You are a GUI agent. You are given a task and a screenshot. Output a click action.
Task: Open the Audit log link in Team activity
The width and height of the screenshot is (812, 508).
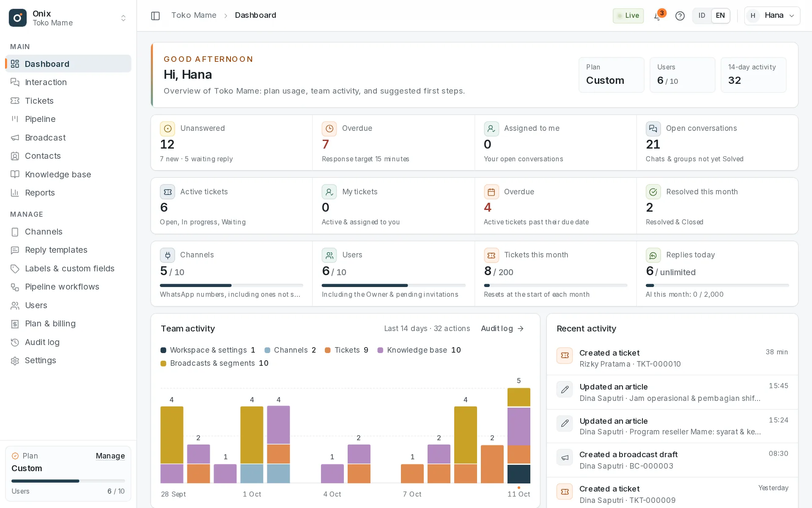click(x=502, y=329)
